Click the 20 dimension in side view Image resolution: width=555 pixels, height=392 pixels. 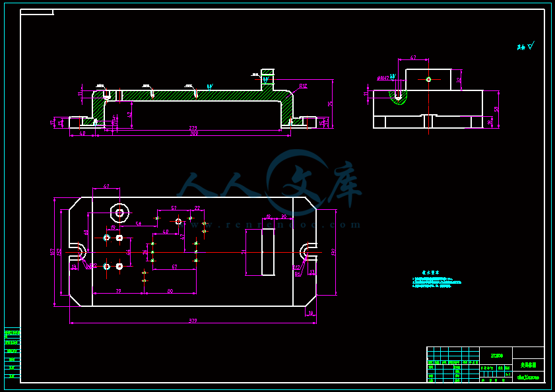point(490,122)
